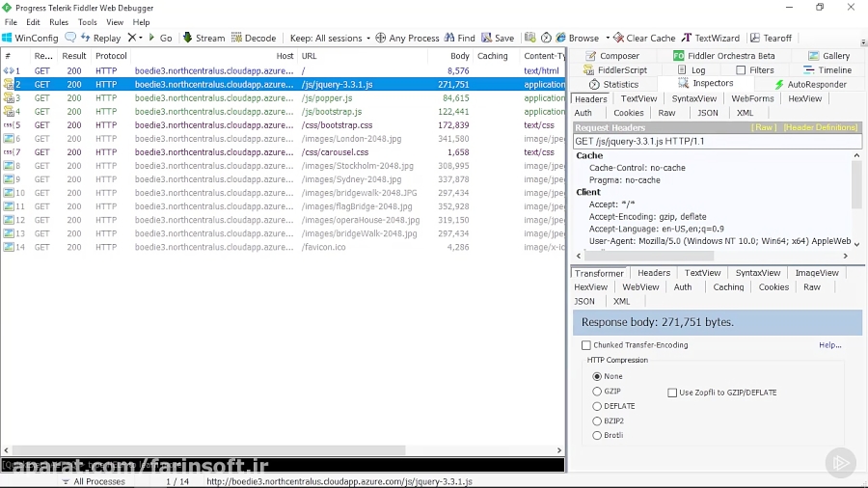Open Browse in toolbar
This screenshot has width=868, height=488.
point(578,39)
